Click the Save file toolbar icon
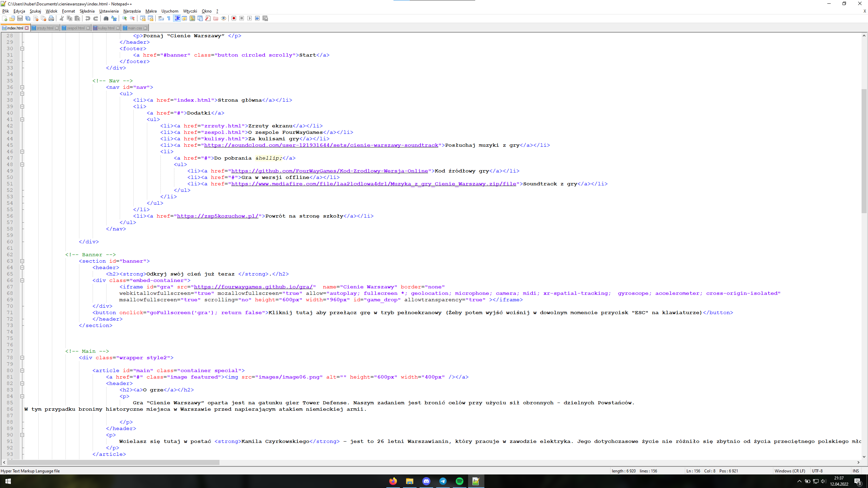The width and height of the screenshot is (868, 488). [x=20, y=18]
